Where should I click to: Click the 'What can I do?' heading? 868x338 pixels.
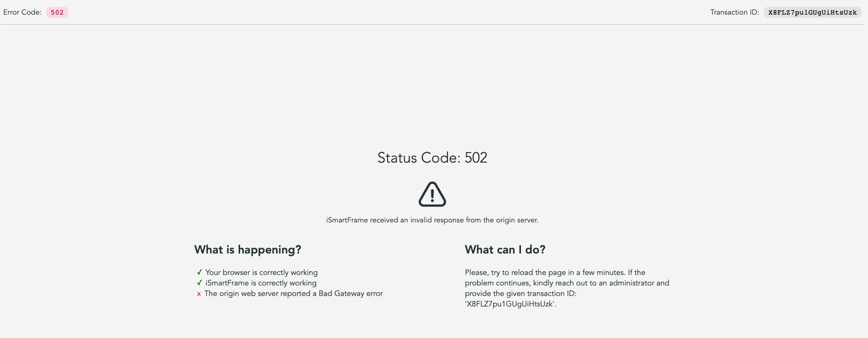tap(505, 249)
